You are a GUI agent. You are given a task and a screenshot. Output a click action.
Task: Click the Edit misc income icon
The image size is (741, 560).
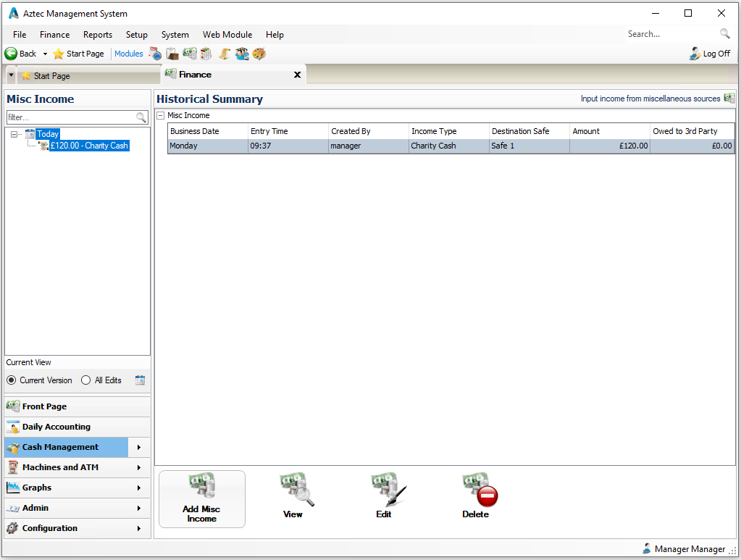[x=384, y=496]
